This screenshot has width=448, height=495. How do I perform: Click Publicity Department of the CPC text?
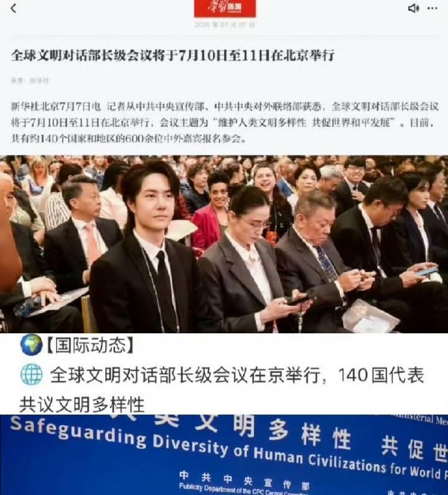[243, 489]
